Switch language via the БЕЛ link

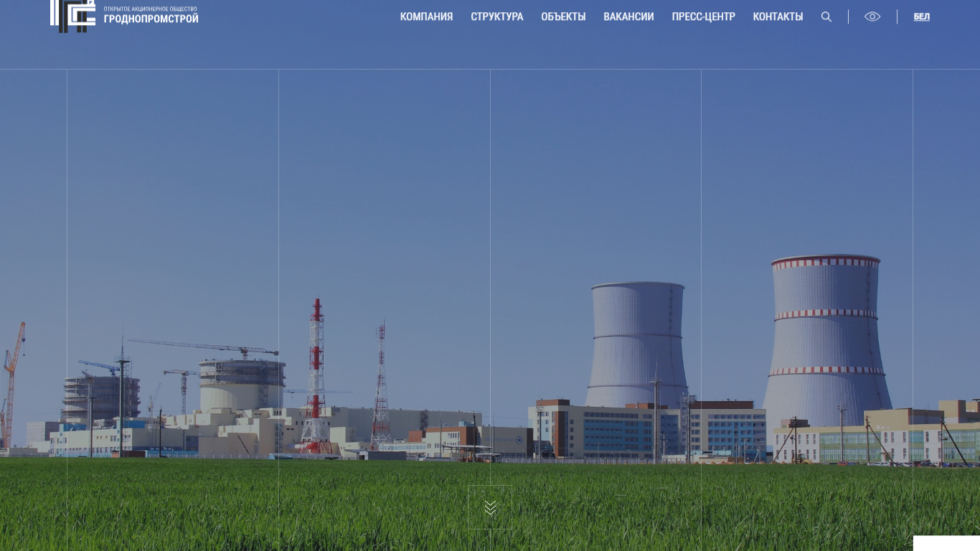click(x=921, y=17)
